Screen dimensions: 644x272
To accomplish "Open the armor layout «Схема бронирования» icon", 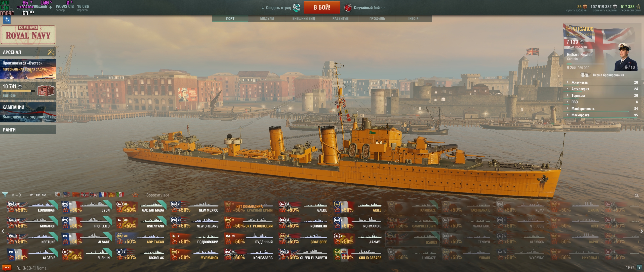I will [585, 75].
